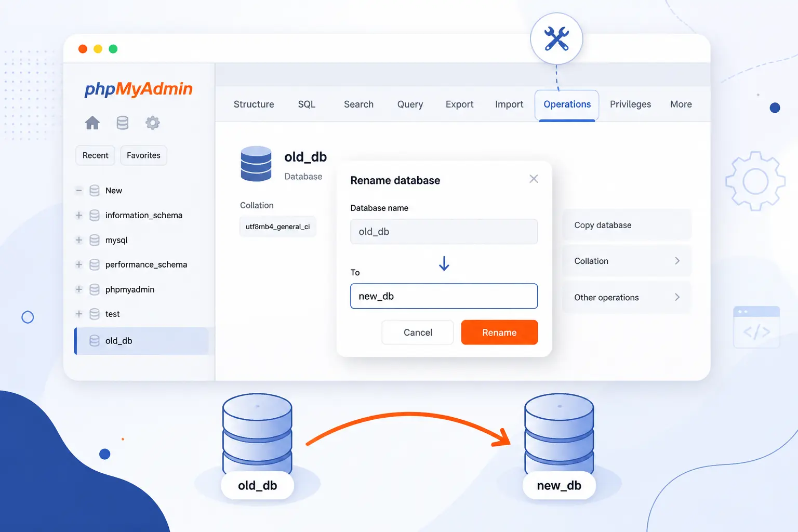This screenshot has height=532, width=798.
Task: Select mysql in the database tree
Action: (x=116, y=240)
